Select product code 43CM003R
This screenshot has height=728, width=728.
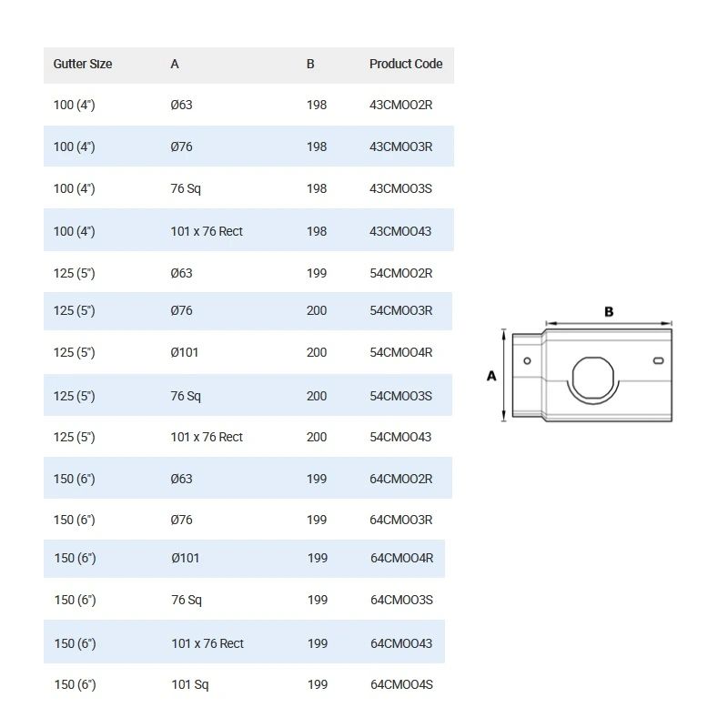point(400,147)
